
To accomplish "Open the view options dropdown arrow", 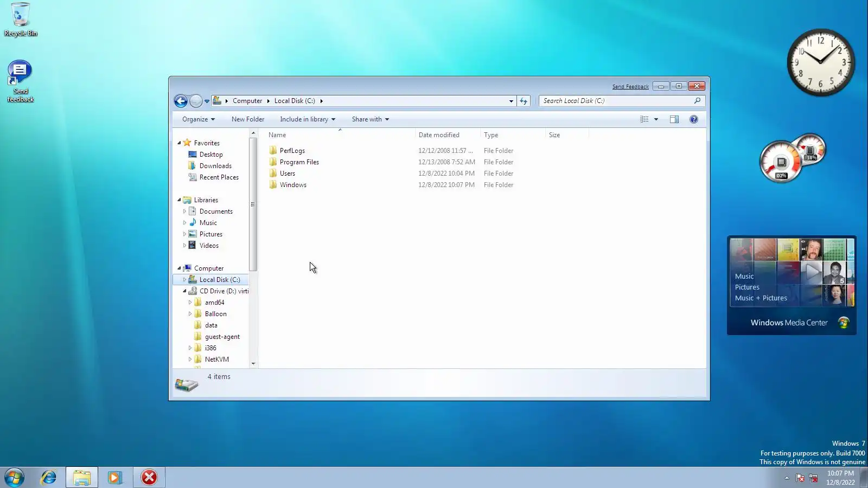I will click(x=656, y=119).
